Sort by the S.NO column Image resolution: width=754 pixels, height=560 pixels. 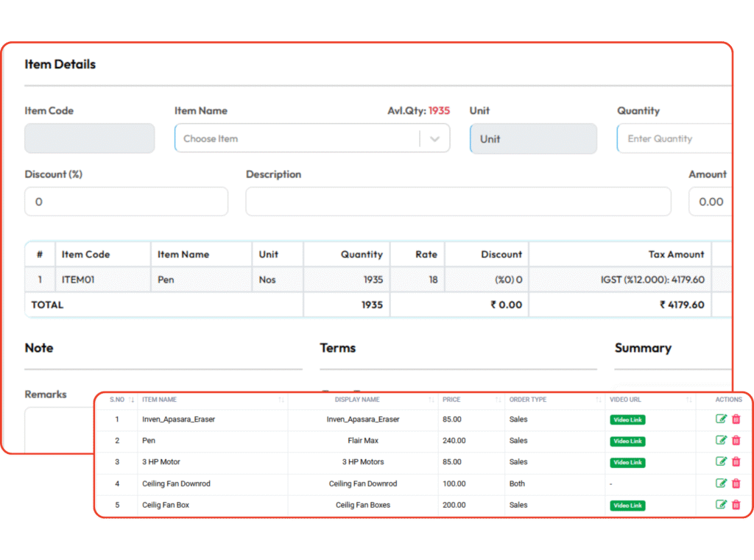coord(131,400)
